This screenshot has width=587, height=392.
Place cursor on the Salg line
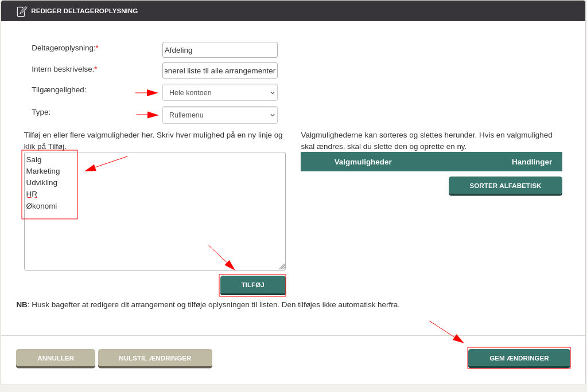34,160
